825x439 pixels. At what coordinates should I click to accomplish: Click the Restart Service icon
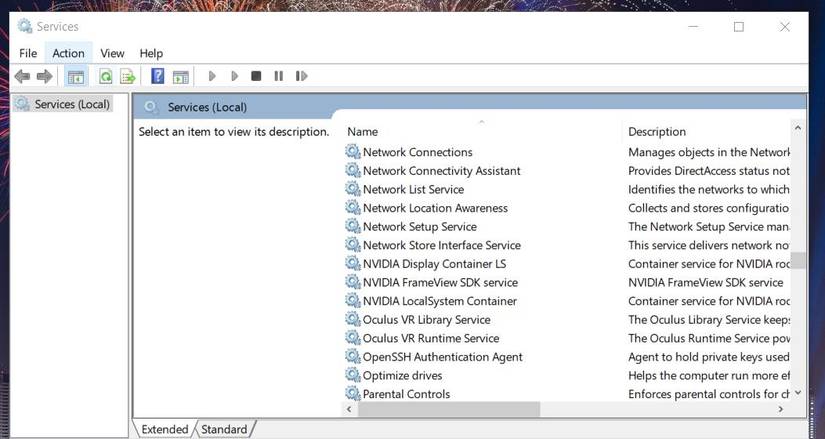coord(301,76)
